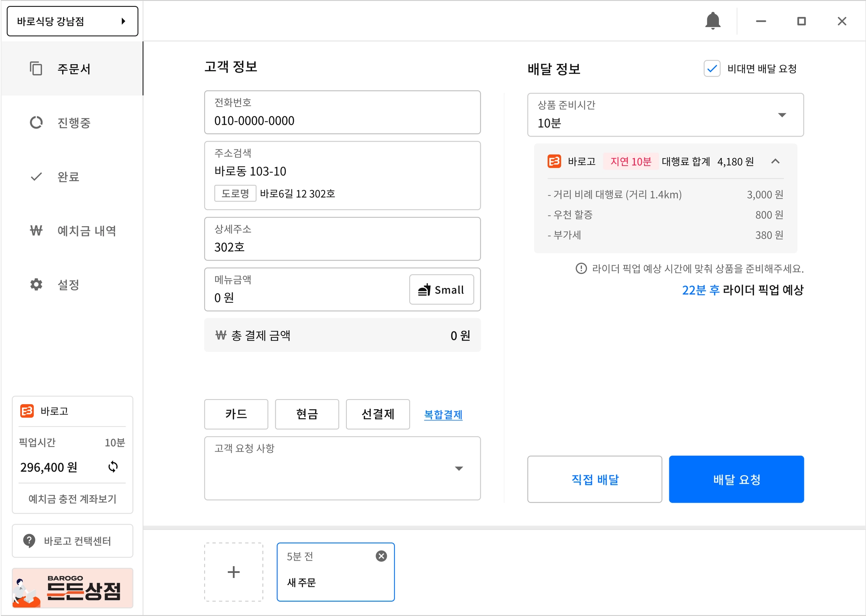Screen dimensions: 866x616
Task: Add a new order with the plus tile
Action: tap(233, 572)
